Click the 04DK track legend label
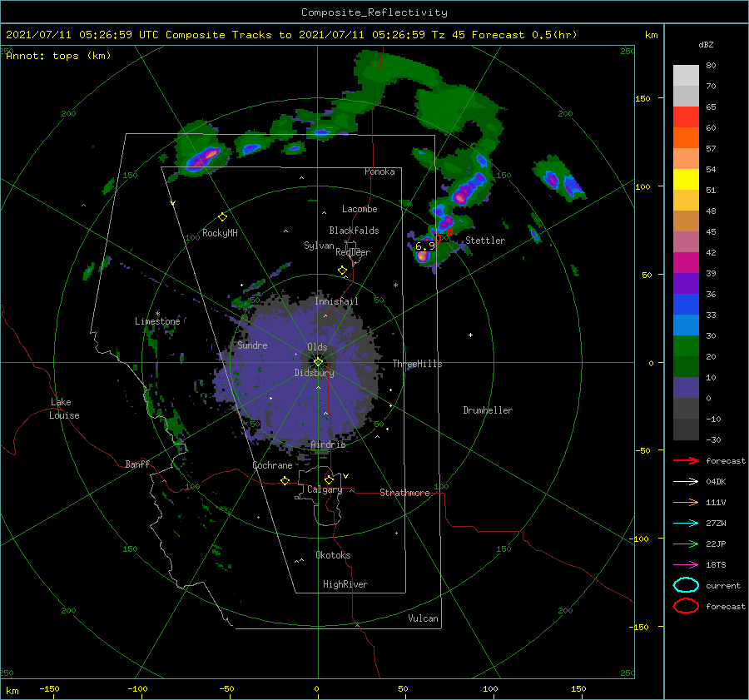The width and height of the screenshot is (749, 700). click(716, 482)
